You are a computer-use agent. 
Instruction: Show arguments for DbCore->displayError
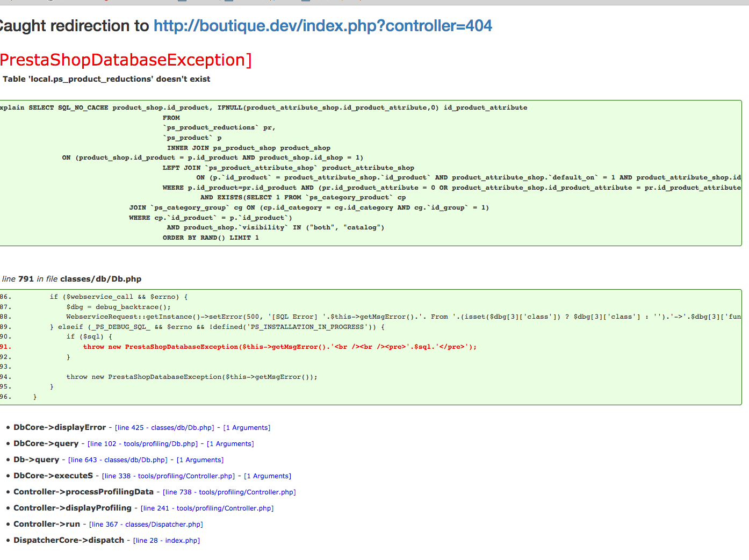pos(247,428)
